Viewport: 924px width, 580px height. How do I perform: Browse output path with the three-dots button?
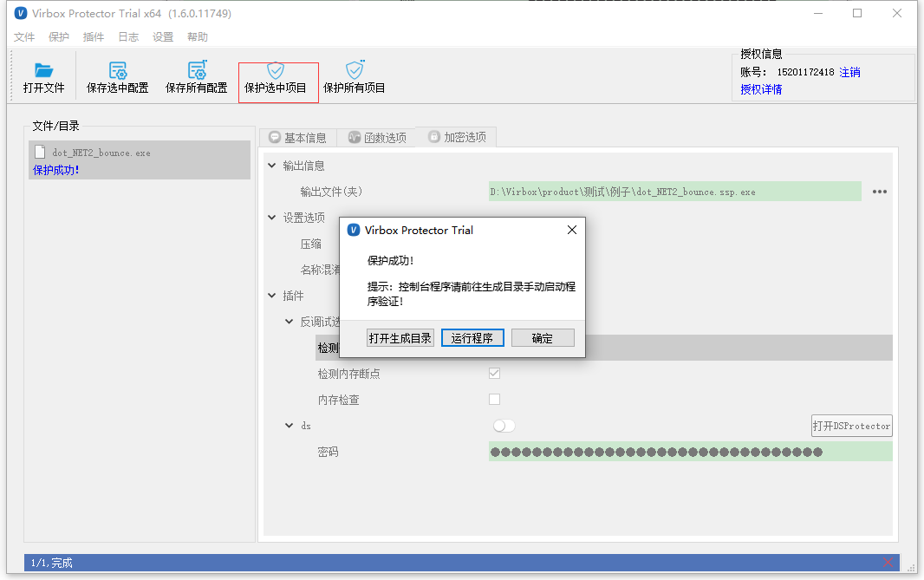pos(879,192)
